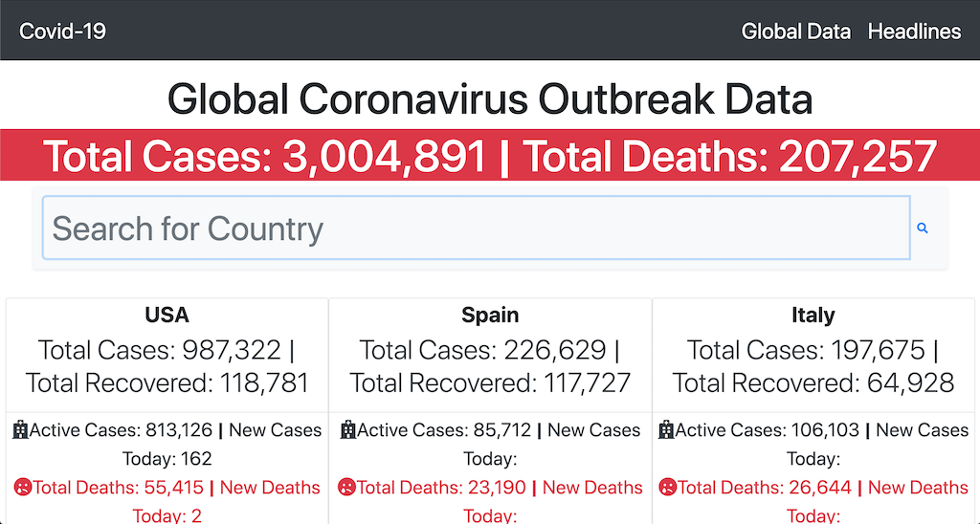This screenshot has width=980, height=524.
Task: Click USA Active Cases 813,126 text
Action: (121, 429)
